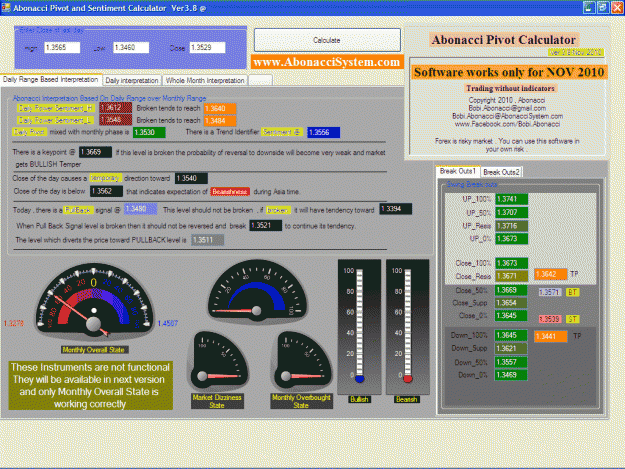Image resolution: width=625 pixels, height=469 pixels.
Task: Click the Monthly Overbought State gauge
Action: tap(303, 361)
